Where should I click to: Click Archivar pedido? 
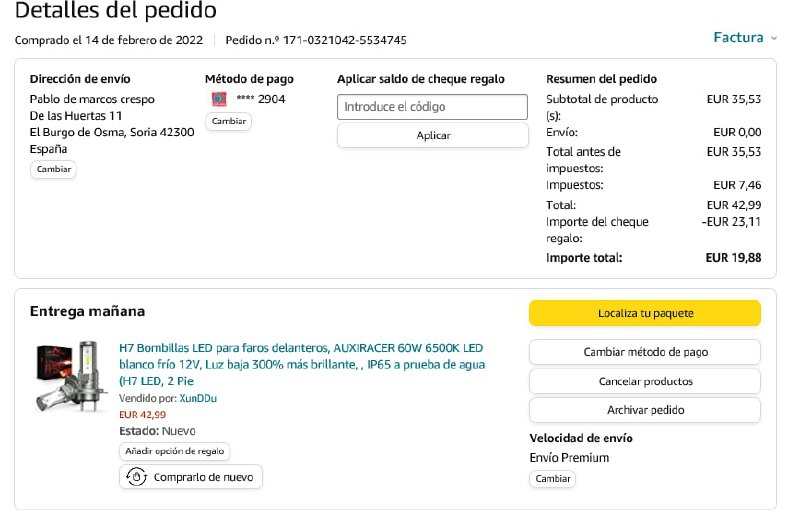pyautogui.click(x=644, y=410)
